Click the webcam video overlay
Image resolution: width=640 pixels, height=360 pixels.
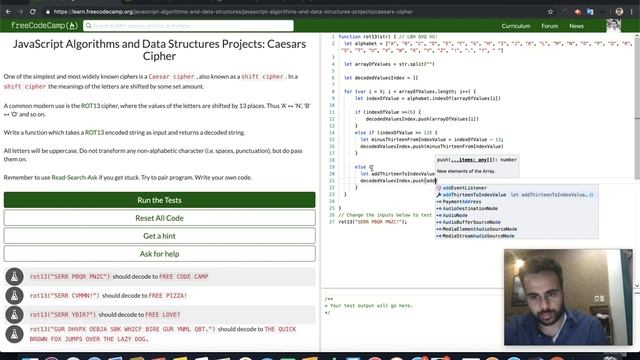(x=568, y=297)
